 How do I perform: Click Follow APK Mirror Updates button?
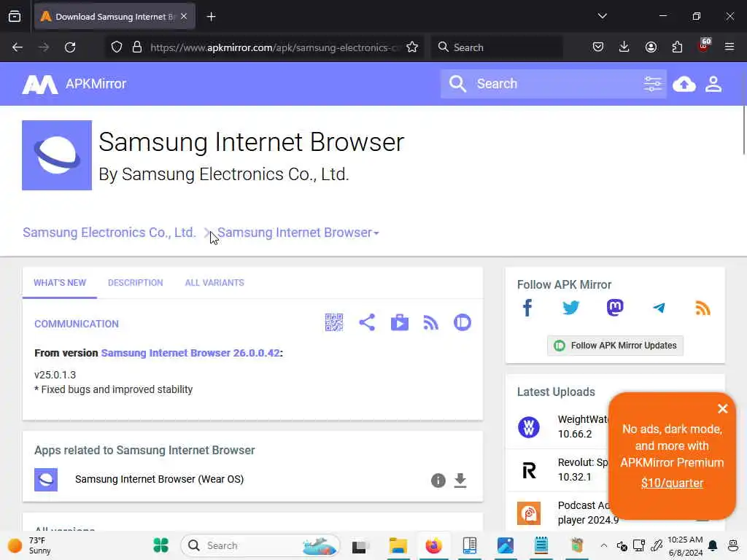coord(615,346)
